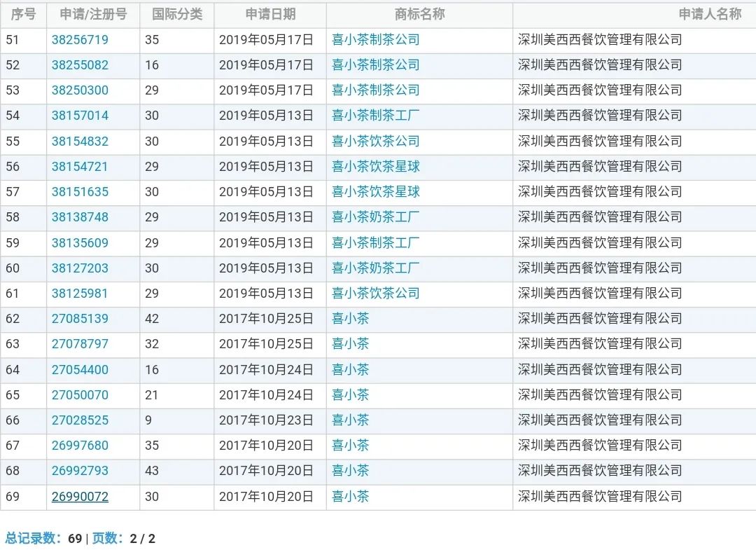Open application number 38151635
Viewport: 756px width, 550px height.
pyautogui.click(x=80, y=192)
